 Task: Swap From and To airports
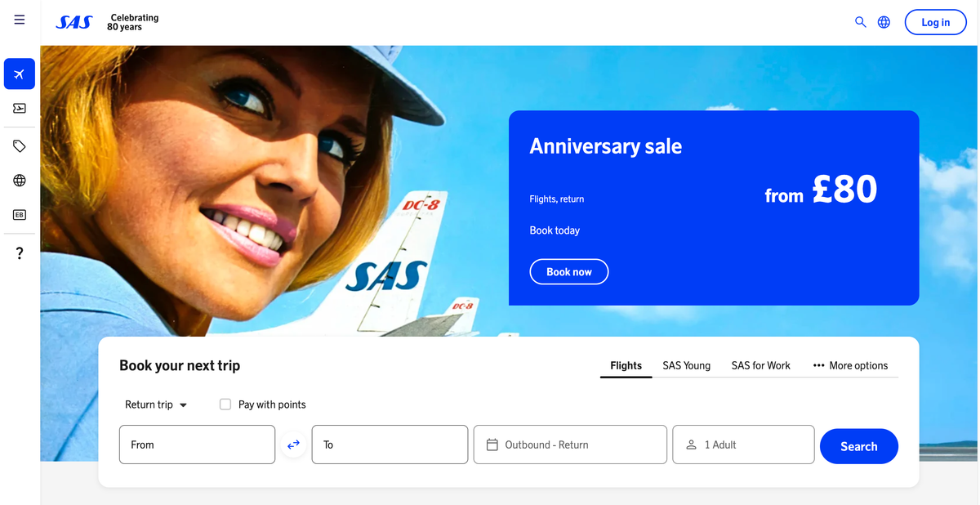(293, 445)
